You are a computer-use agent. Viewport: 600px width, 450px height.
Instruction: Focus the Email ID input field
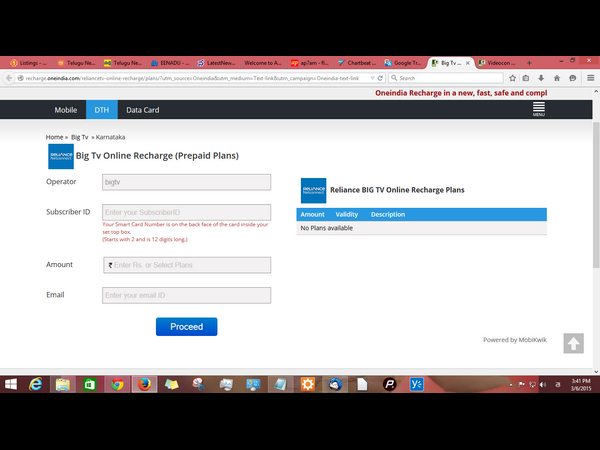(x=186, y=295)
